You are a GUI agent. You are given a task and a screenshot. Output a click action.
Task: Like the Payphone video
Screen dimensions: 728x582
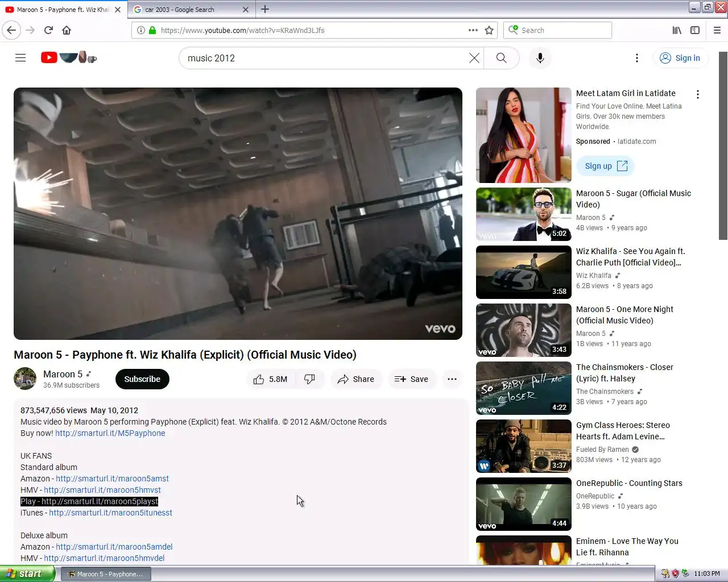click(271, 379)
